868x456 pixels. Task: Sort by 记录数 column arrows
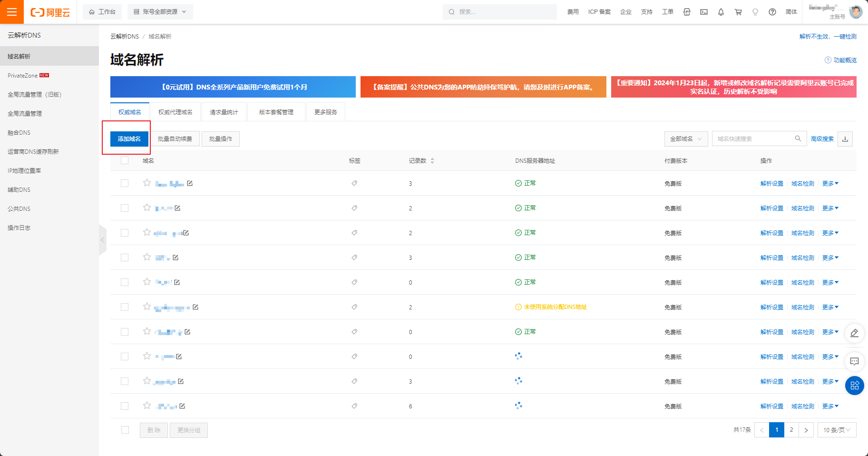pos(432,161)
